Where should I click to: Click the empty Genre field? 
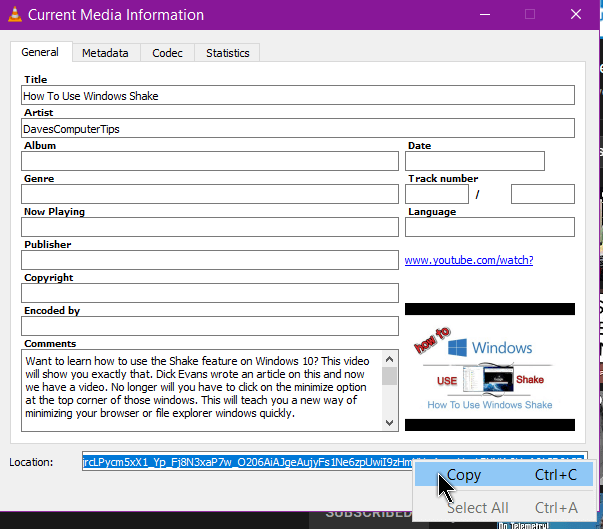point(210,194)
